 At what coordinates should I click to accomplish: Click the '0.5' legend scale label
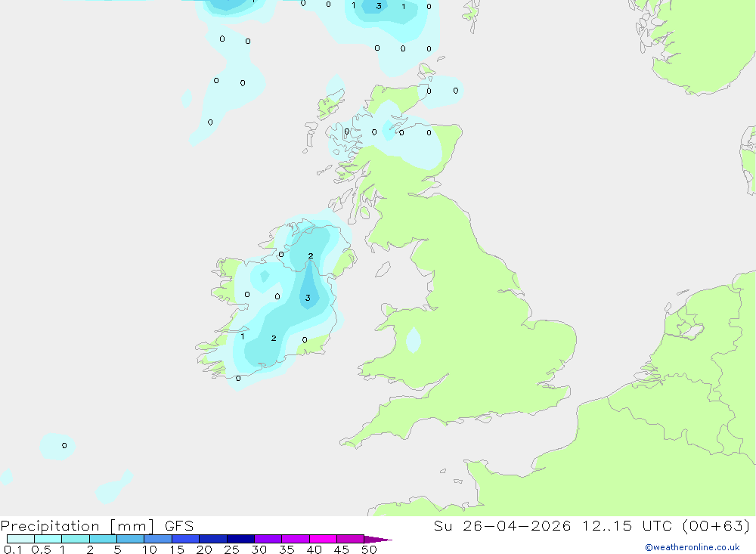point(41,549)
